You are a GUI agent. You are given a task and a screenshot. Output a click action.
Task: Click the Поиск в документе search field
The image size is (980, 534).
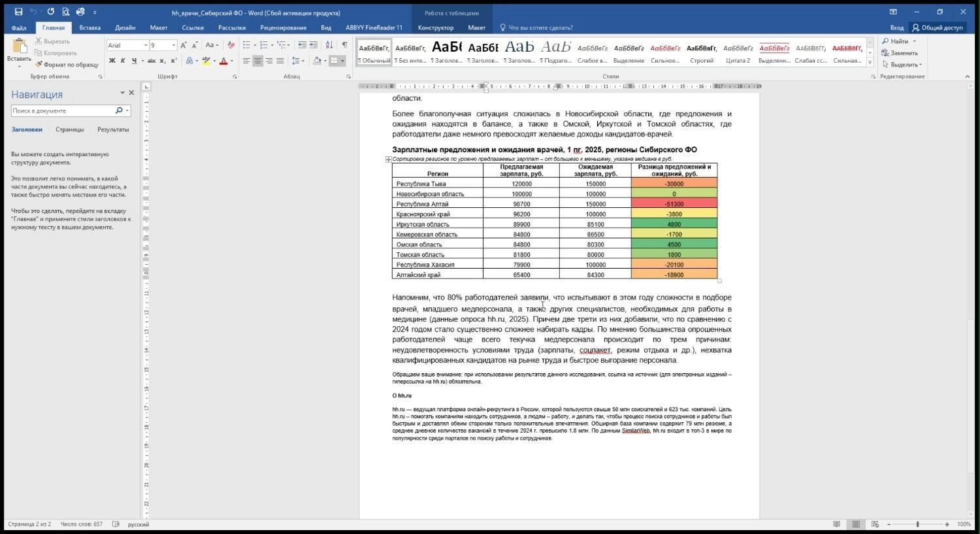[x=63, y=110]
